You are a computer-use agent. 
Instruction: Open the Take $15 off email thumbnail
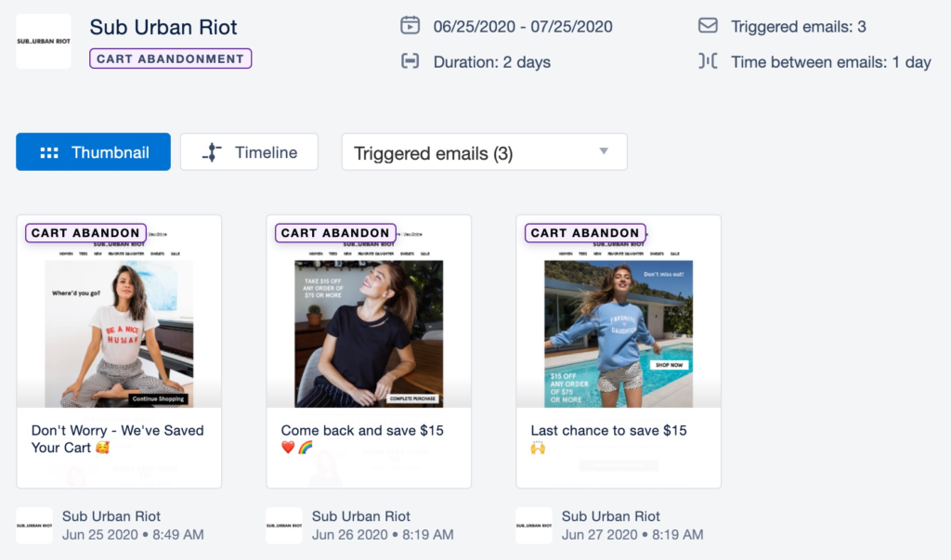[x=369, y=333]
